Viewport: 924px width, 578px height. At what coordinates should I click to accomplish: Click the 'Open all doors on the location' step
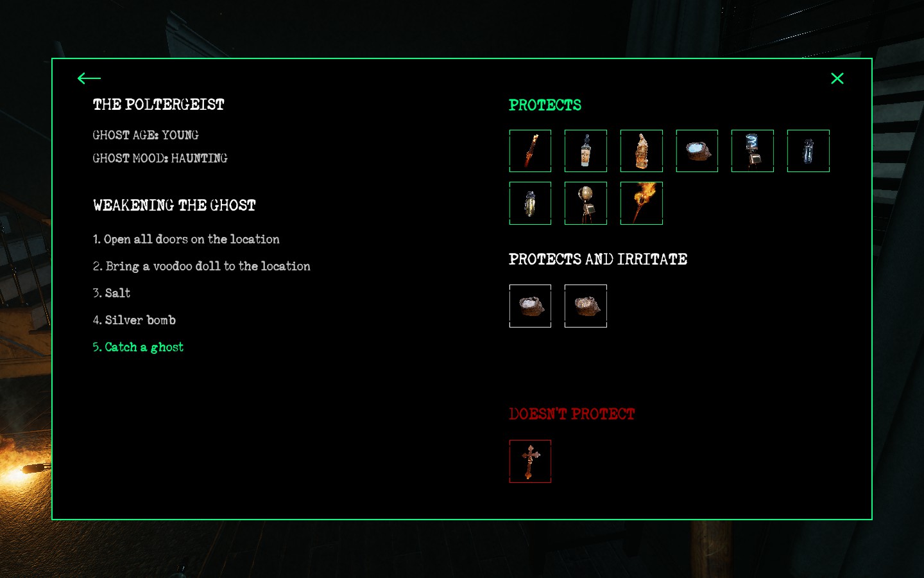[x=186, y=240]
